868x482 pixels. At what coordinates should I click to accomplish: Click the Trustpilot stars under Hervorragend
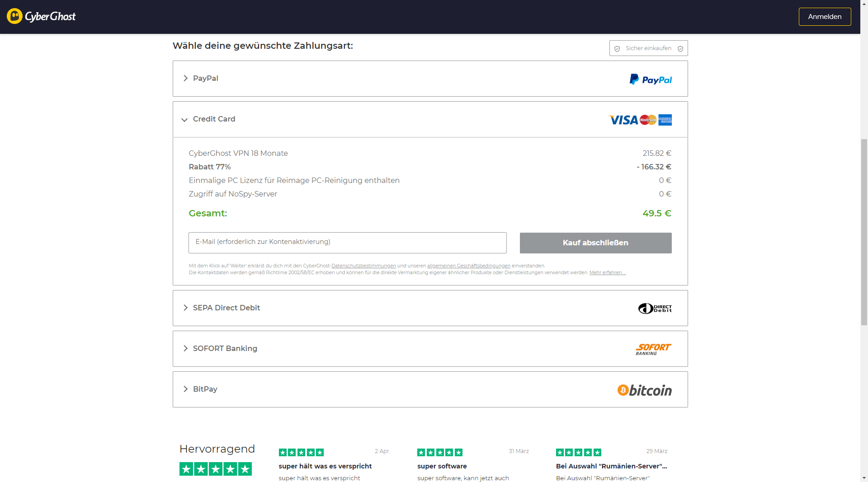[216, 469]
